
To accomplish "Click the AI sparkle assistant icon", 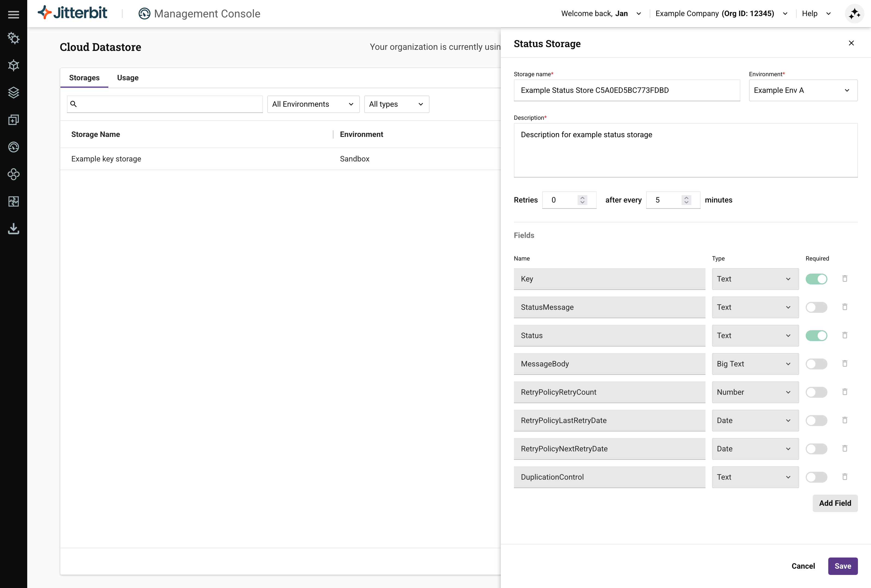I will coord(854,14).
